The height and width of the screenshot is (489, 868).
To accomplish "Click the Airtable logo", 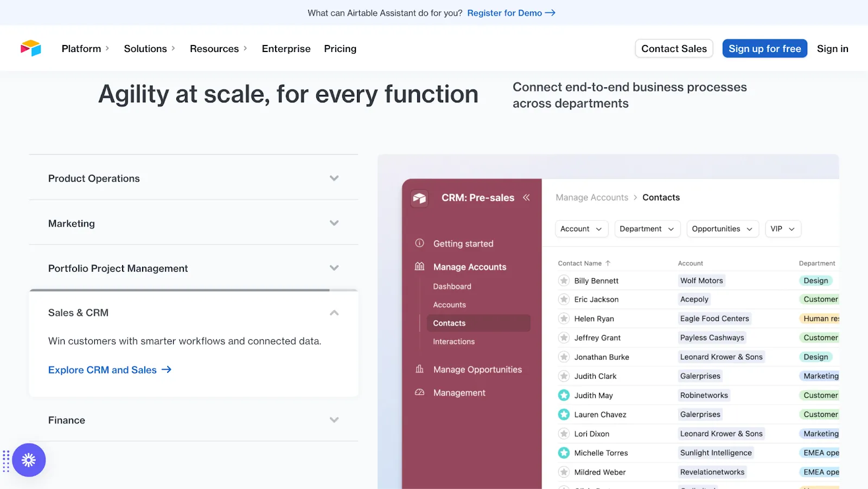I will pyautogui.click(x=31, y=48).
